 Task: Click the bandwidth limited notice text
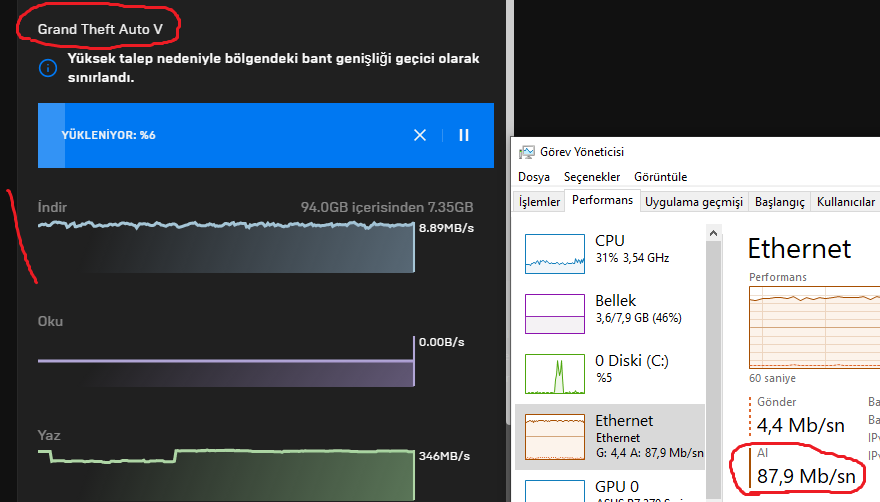[x=273, y=68]
